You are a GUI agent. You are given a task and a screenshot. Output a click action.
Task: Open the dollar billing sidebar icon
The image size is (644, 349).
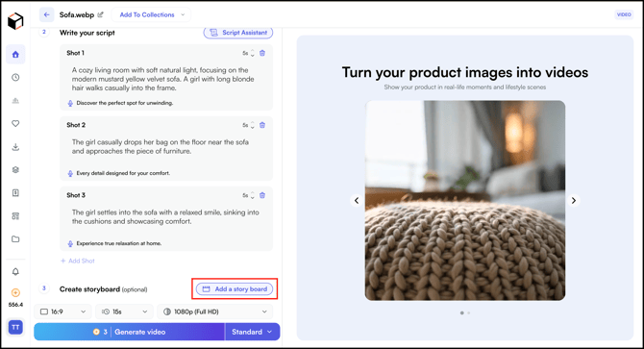coord(15,192)
